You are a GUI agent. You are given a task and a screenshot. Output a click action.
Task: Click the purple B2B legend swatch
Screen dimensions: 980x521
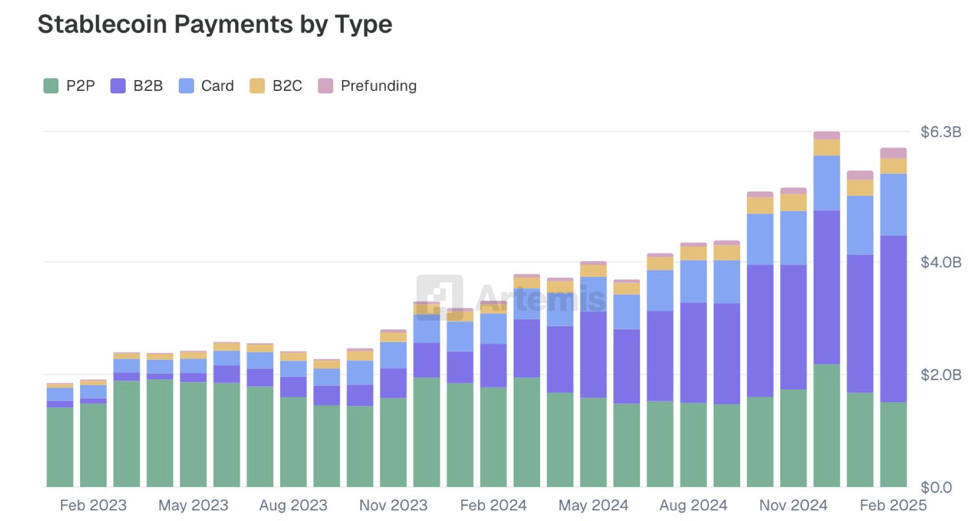[118, 86]
